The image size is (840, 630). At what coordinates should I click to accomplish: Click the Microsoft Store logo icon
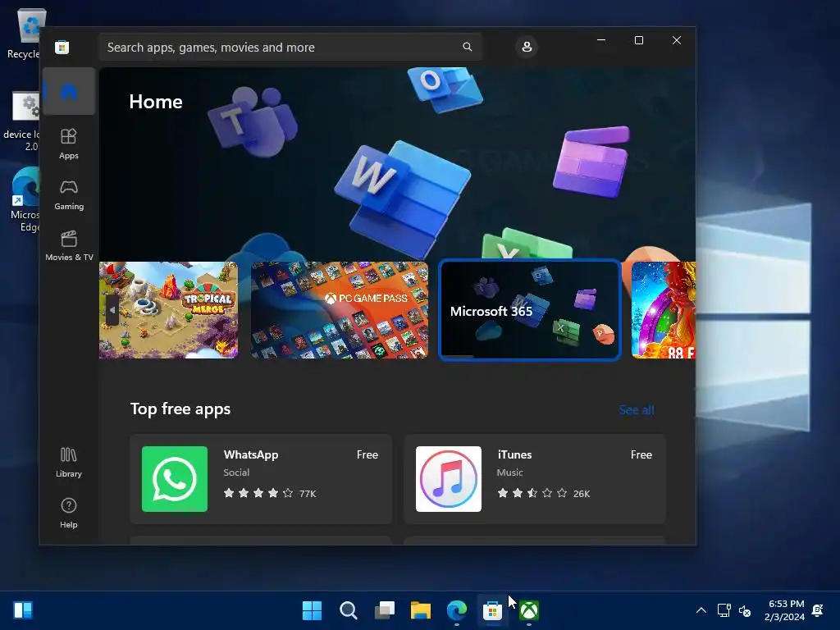[62, 47]
